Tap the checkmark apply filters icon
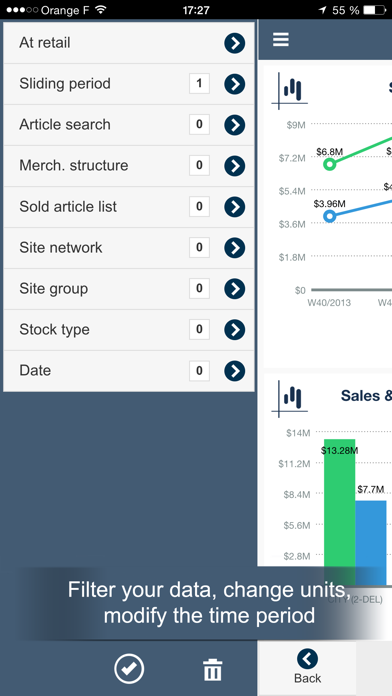The height and width of the screenshot is (696, 392). click(x=129, y=668)
